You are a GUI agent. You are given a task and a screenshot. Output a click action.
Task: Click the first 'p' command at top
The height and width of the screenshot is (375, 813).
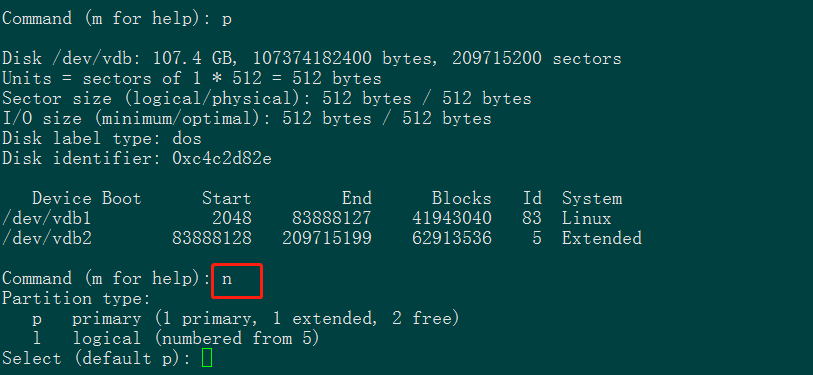point(227,20)
